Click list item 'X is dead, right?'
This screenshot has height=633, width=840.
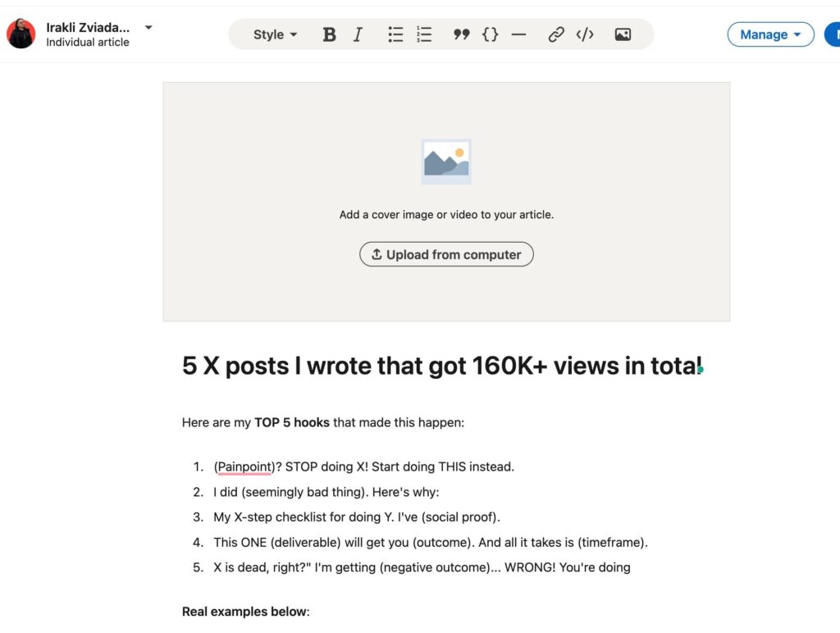pos(422,567)
